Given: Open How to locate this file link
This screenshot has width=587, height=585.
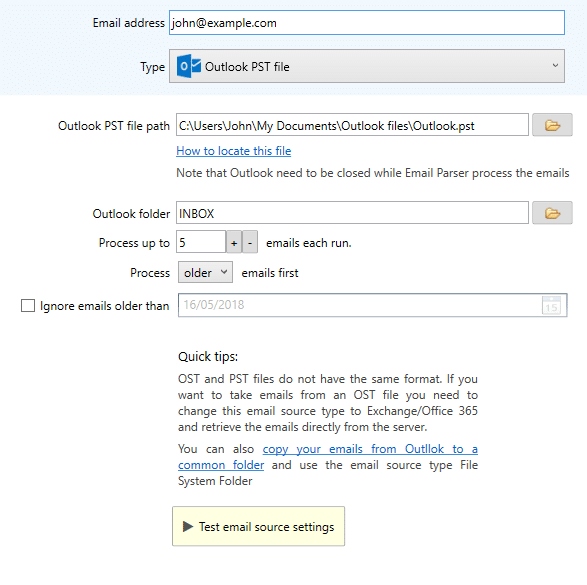Looking at the screenshot, I should pyautogui.click(x=234, y=151).
